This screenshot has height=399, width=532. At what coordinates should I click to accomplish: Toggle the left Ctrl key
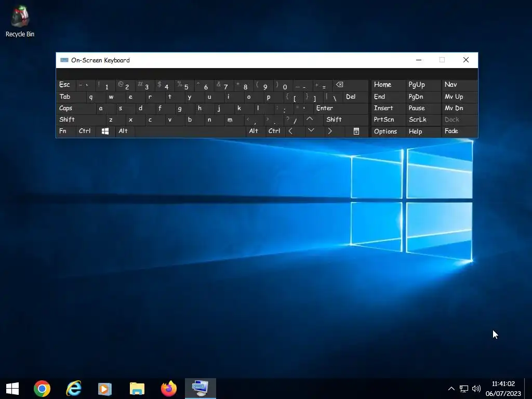(86, 131)
